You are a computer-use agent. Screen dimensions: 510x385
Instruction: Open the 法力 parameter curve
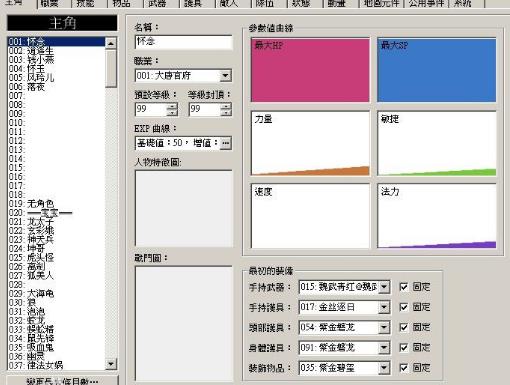point(436,216)
